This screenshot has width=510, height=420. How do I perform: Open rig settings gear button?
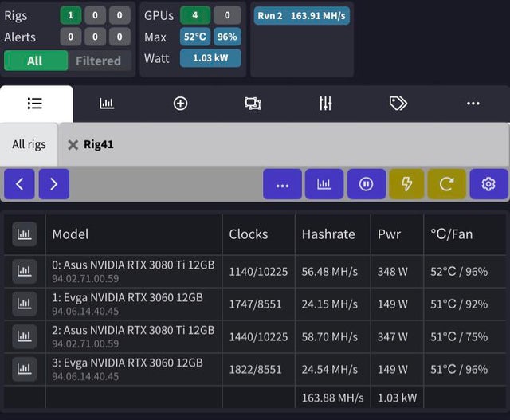[x=488, y=184]
